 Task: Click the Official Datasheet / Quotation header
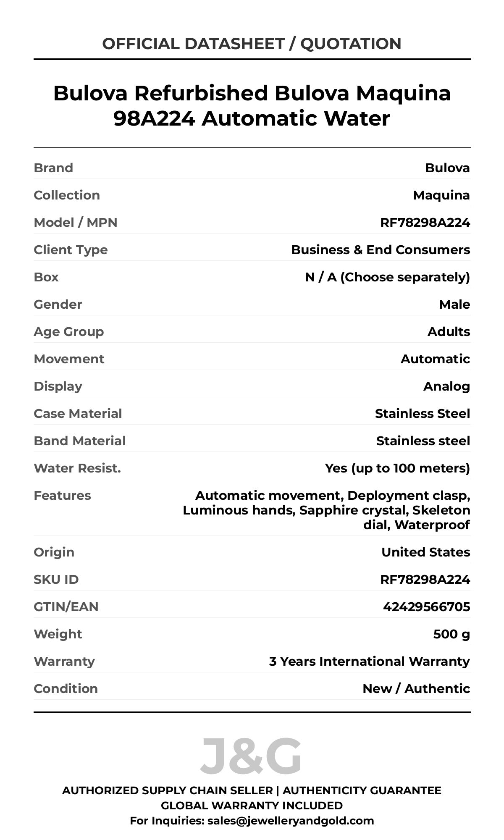[252, 44]
